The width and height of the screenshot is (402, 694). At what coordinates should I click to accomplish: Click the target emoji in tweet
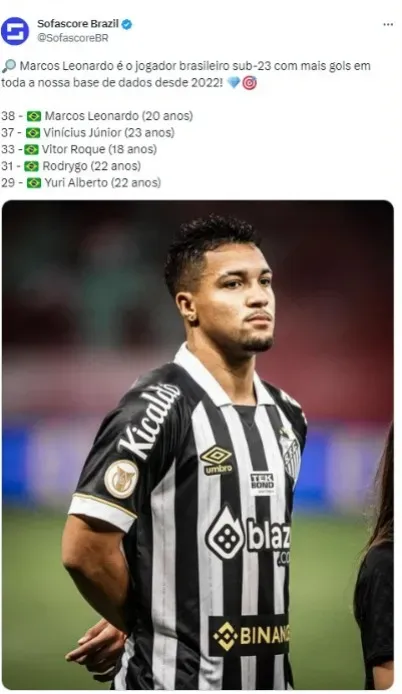(249, 83)
